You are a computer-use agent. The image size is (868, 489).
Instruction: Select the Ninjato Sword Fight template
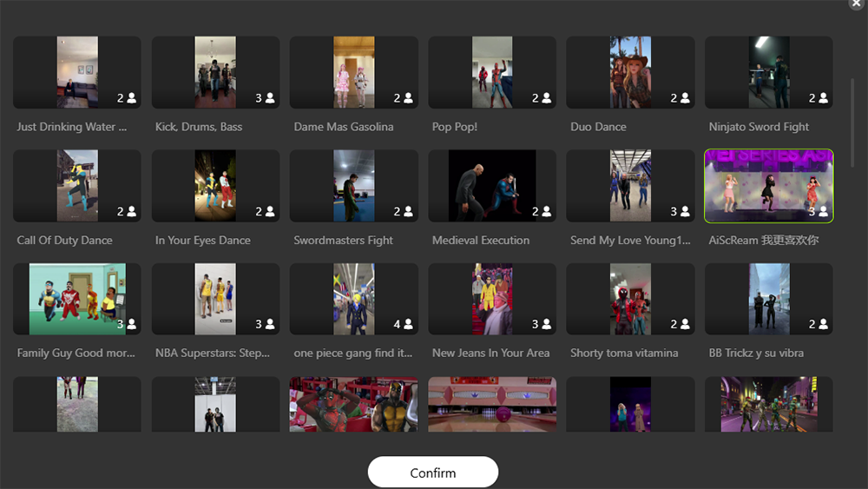(769, 72)
